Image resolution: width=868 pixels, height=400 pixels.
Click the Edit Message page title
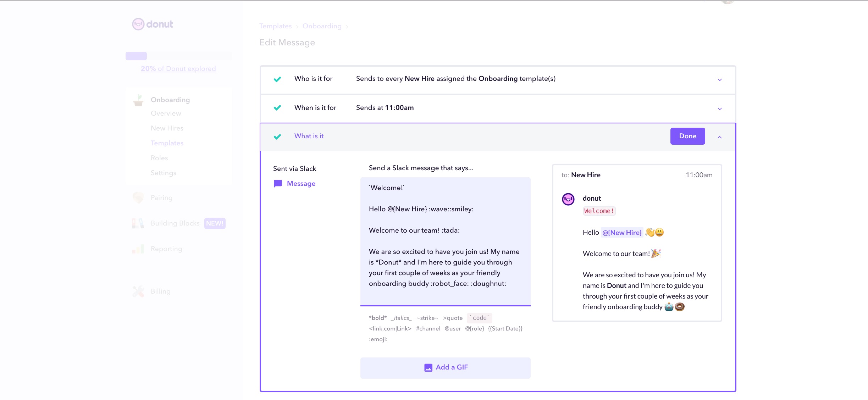287,43
